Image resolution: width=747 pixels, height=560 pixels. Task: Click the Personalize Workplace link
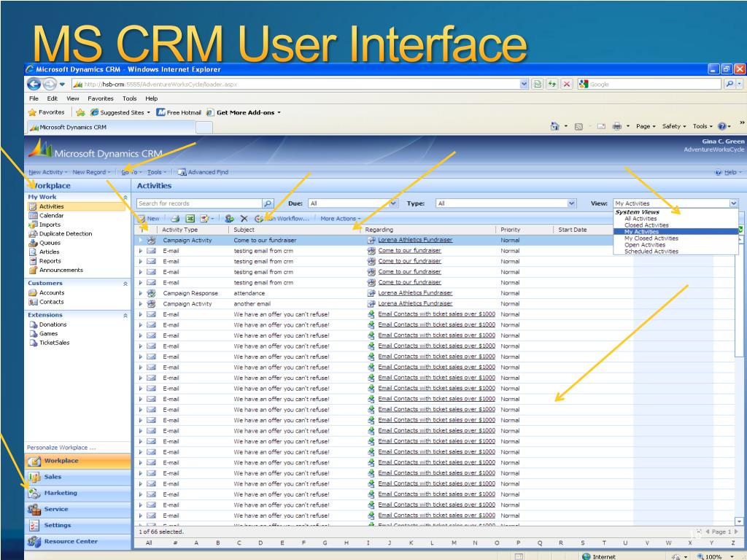61,448
